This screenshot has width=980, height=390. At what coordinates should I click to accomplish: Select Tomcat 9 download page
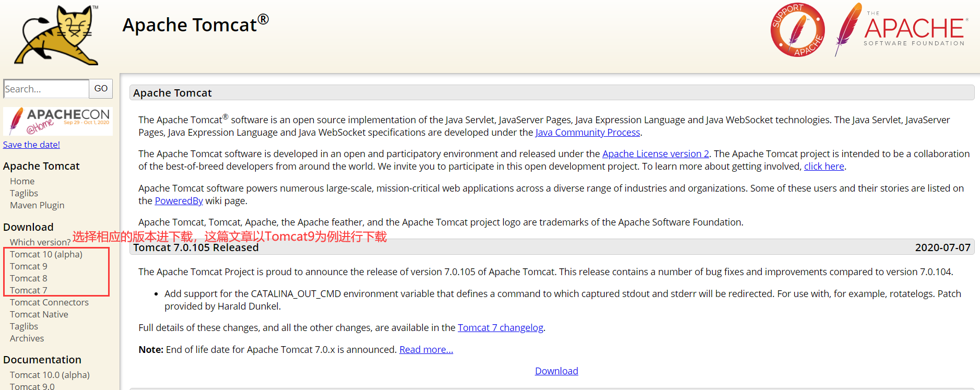coord(28,266)
